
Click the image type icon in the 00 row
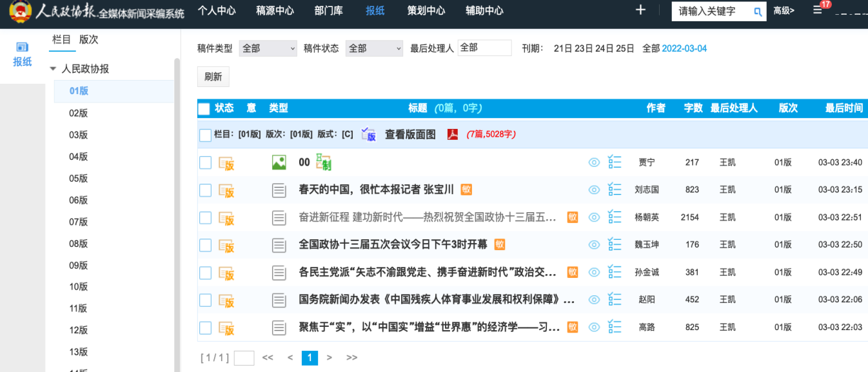click(x=279, y=162)
